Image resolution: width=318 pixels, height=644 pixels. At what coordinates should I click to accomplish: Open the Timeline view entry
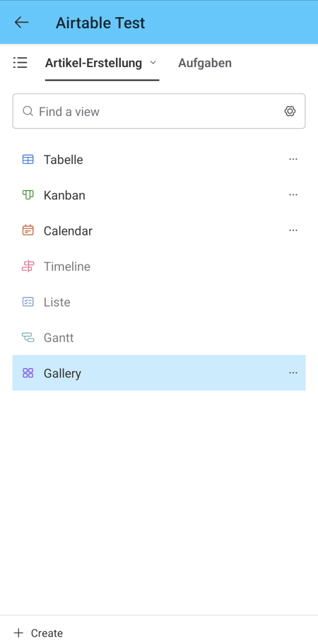coord(159,266)
